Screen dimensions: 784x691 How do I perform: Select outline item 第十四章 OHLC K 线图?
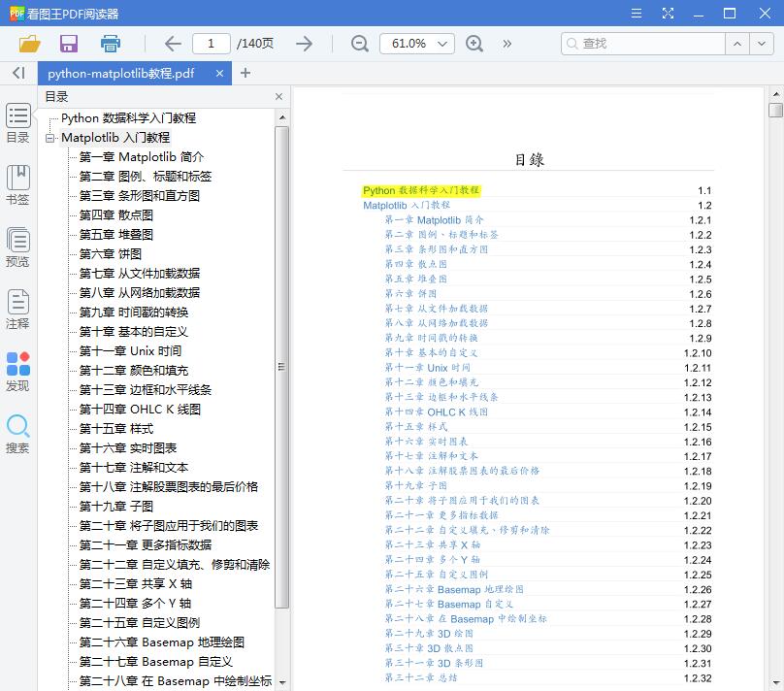coord(140,410)
